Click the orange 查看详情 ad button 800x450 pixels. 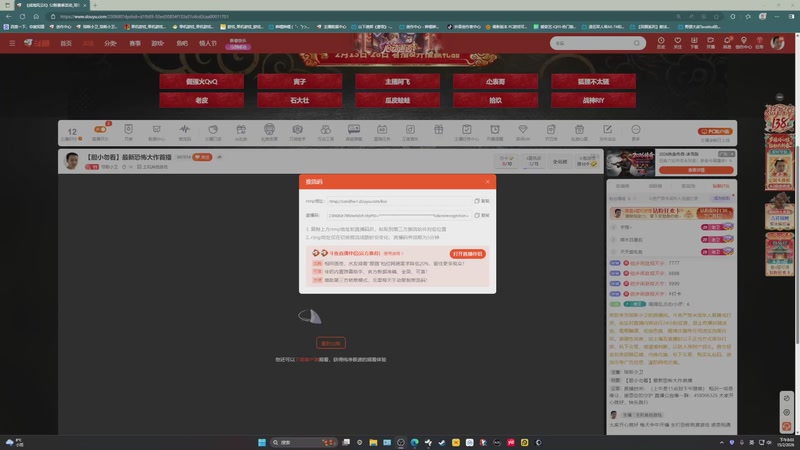696,170
